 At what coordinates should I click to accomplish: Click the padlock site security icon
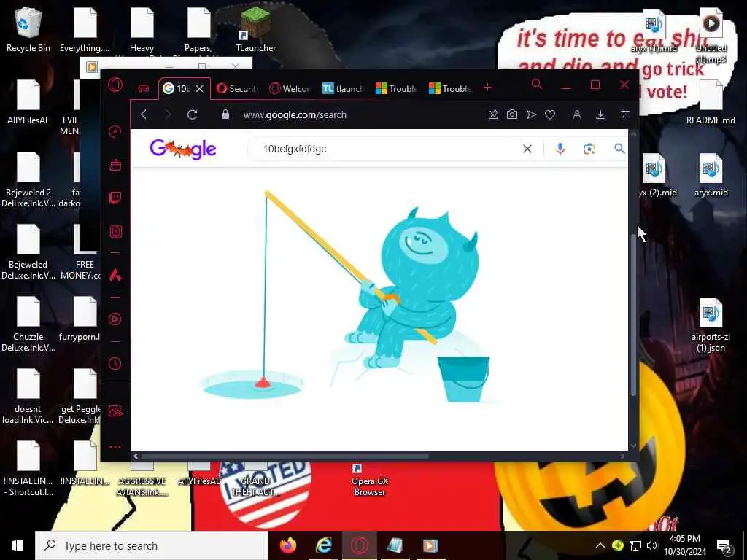point(225,114)
